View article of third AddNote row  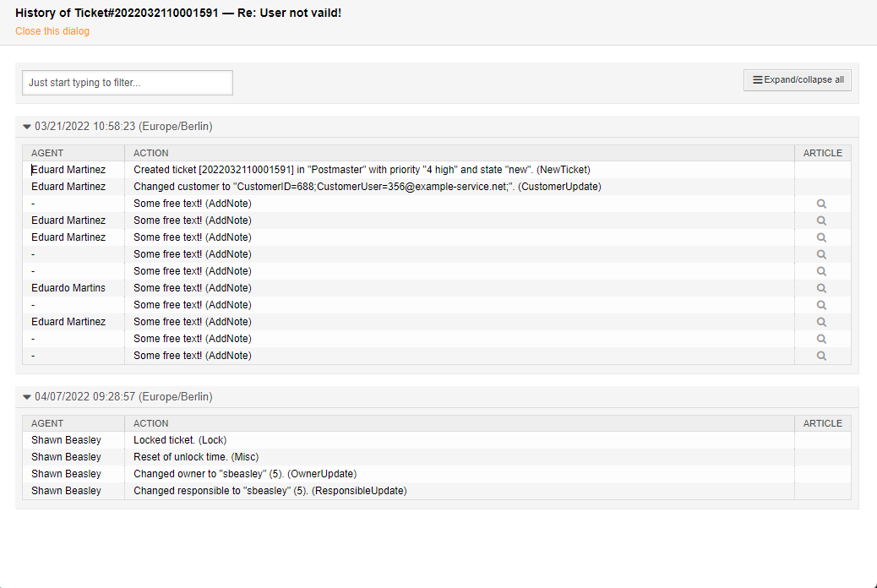(821, 237)
